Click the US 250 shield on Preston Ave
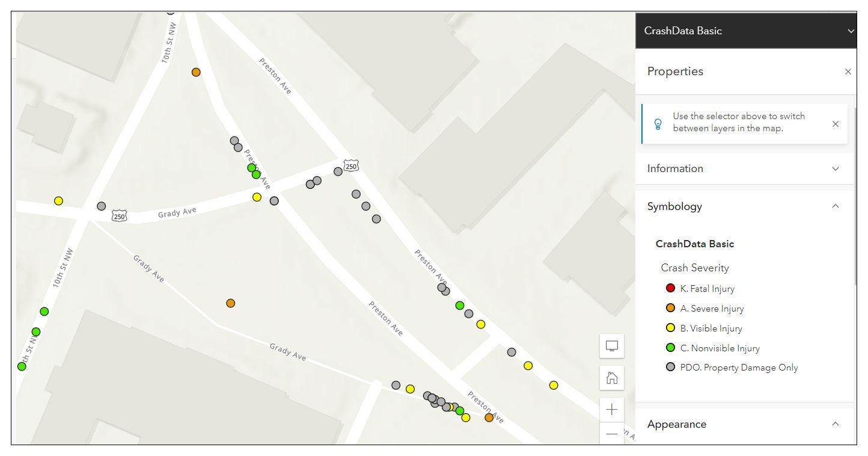 click(351, 165)
